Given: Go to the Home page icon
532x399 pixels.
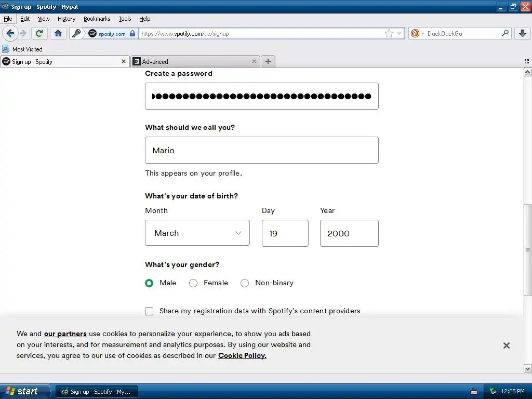Looking at the screenshot, I should click(x=58, y=33).
